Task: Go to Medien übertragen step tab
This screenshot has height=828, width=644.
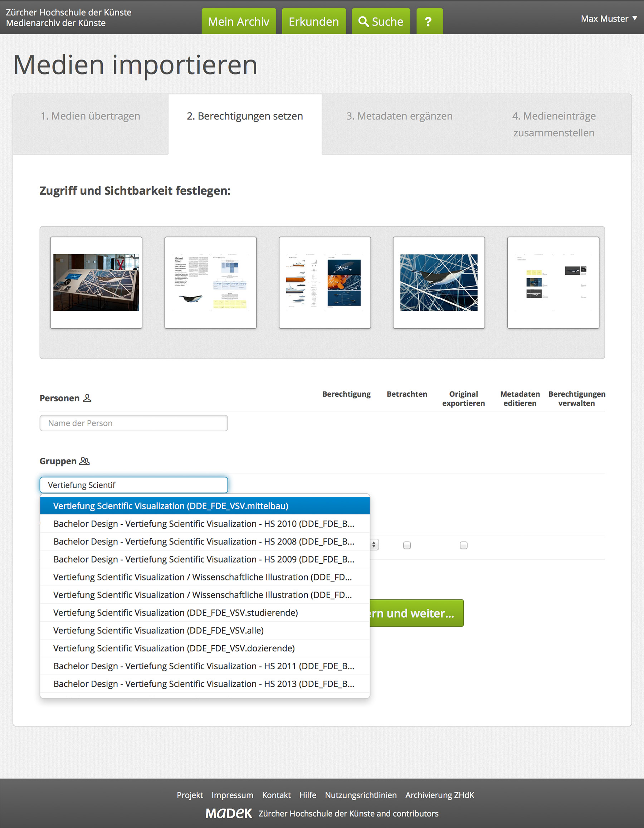Action: (x=90, y=116)
